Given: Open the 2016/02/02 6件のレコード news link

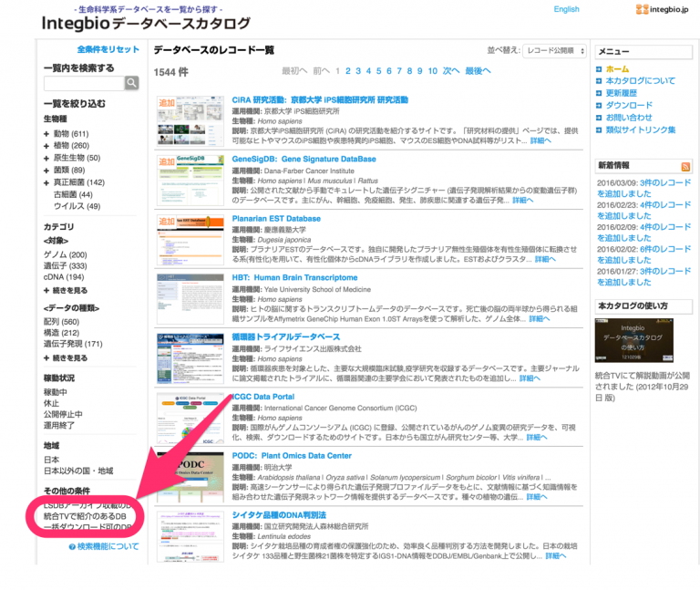Looking at the screenshot, I should 644,254.
